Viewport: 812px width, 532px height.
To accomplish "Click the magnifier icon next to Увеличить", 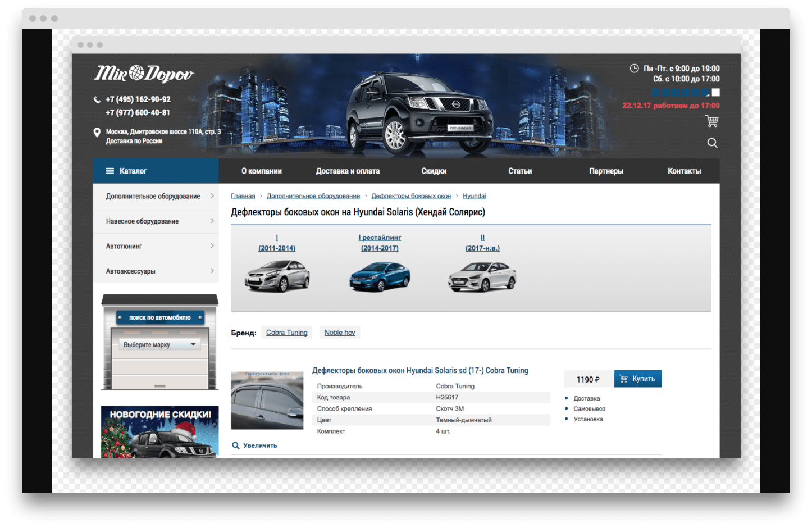I will [x=236, y=445].
